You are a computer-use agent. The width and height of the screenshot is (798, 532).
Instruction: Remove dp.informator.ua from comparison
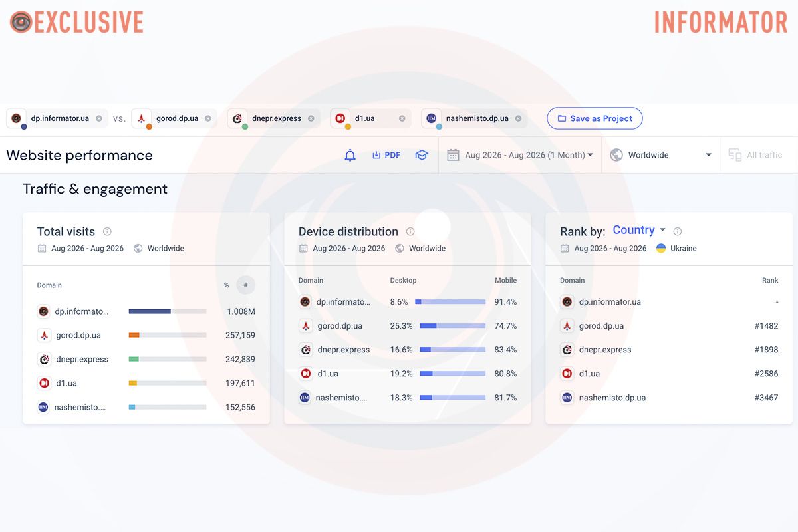click(99, 118)
